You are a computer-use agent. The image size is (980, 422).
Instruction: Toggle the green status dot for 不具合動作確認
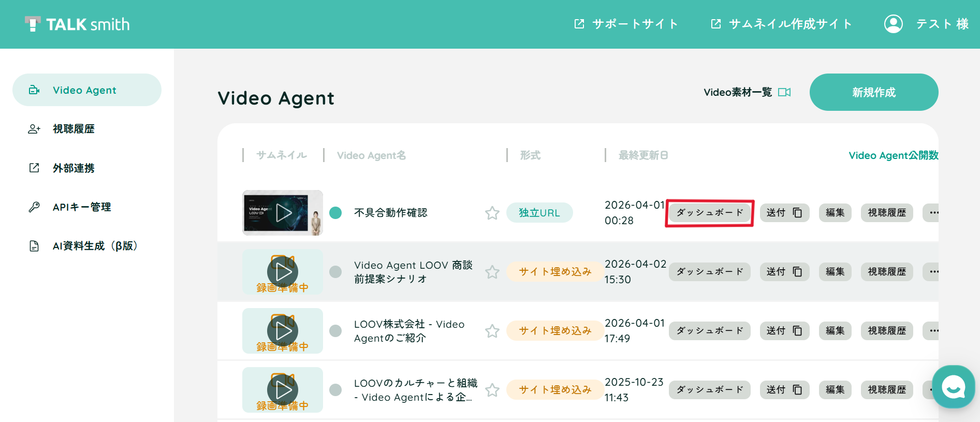pos(335,213)
